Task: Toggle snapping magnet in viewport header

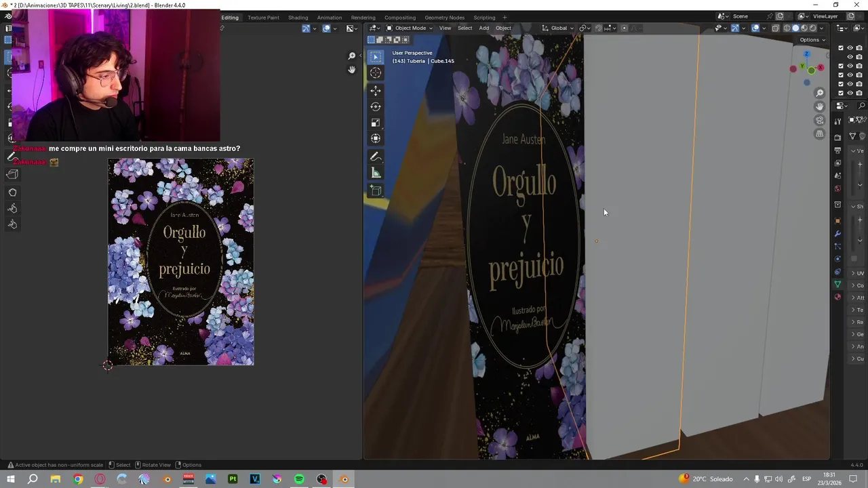Action: tap(598, 28)
